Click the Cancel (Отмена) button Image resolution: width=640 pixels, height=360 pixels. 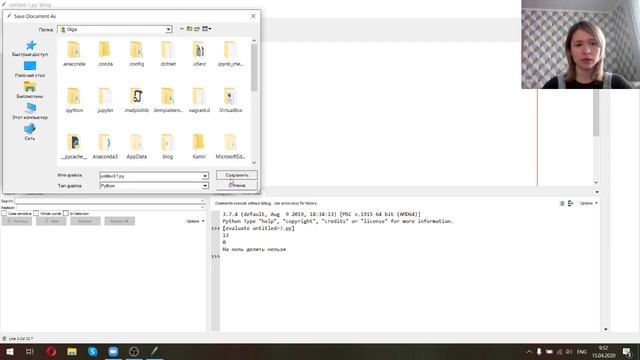(237, 185)
